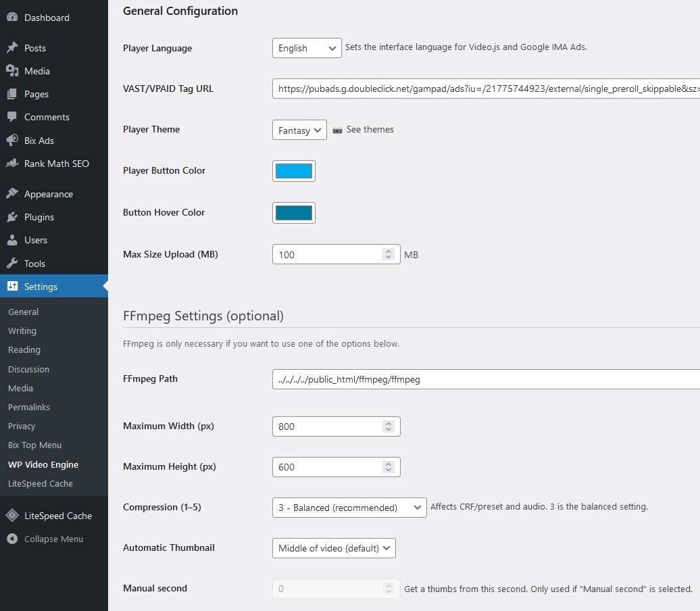The height and width of the screenshot is (611, 700).
Task: Click the Collapse Menu arrow icon
Action: click(12, 539)
